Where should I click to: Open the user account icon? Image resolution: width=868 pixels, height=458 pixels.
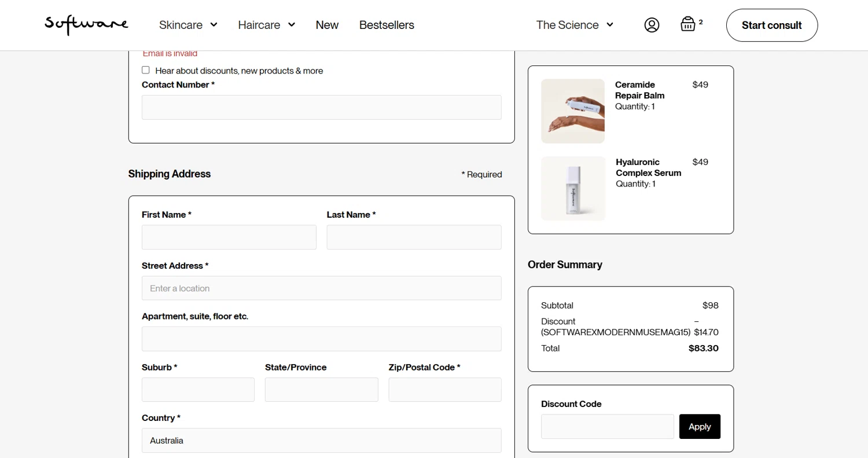pyautogui.click(x=652, y=25)
